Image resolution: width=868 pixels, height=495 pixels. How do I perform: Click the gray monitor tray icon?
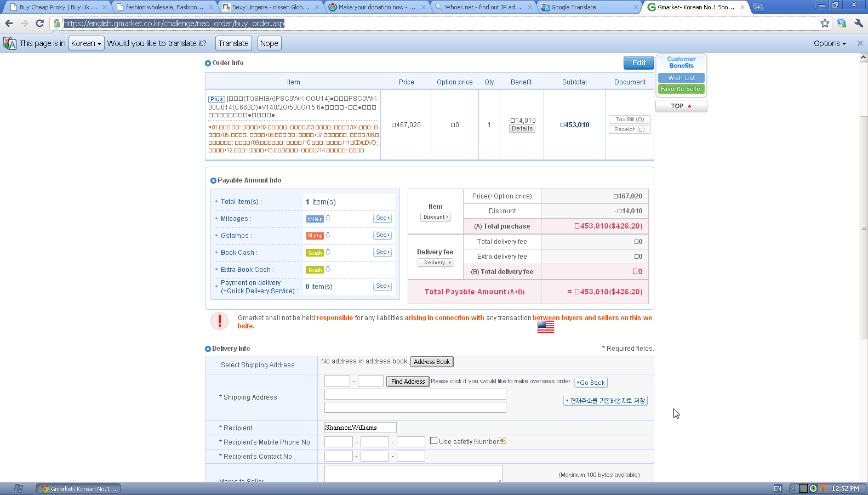coord(803,488)
